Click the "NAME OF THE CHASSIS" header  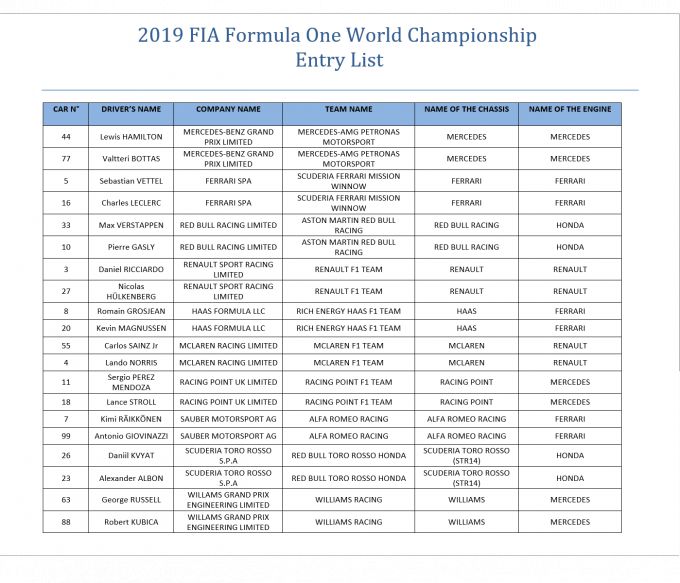(x=466, y=109)
